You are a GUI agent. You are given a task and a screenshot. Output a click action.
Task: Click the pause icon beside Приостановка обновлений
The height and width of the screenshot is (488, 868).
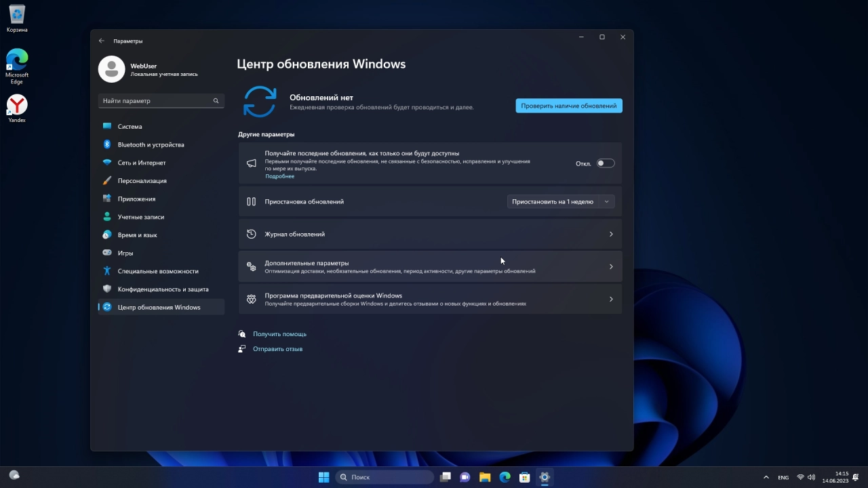[252, 201]
